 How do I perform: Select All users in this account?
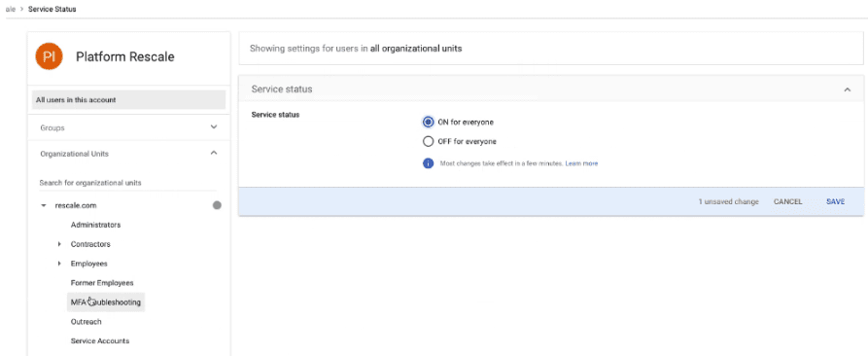click(128, 99)
